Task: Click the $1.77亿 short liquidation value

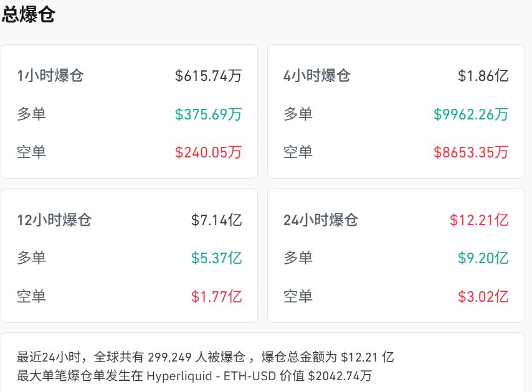Action: pyautogui.click(x=216, y=297)
